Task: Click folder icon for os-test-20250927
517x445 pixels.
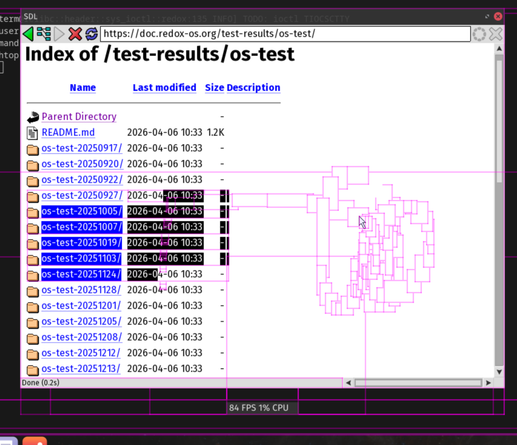Action: [33, 196]
